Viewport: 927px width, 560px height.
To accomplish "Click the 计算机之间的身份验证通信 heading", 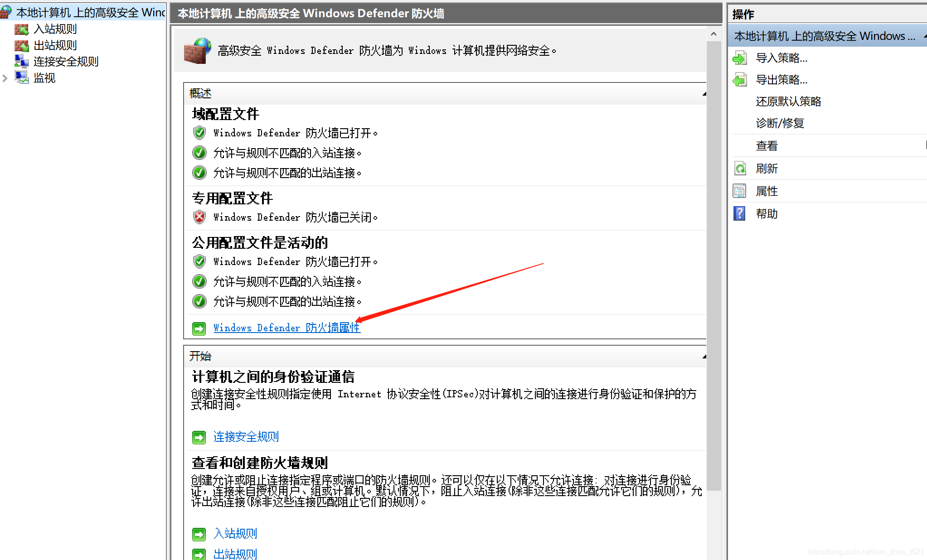I will pyautogui.click(x=273, y=377).
